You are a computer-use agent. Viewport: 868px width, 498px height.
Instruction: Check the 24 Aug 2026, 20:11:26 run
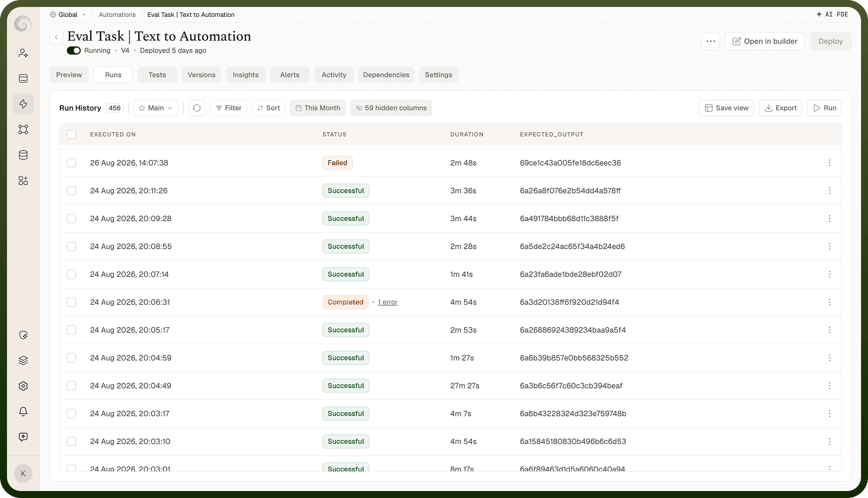tap(71, 191)
